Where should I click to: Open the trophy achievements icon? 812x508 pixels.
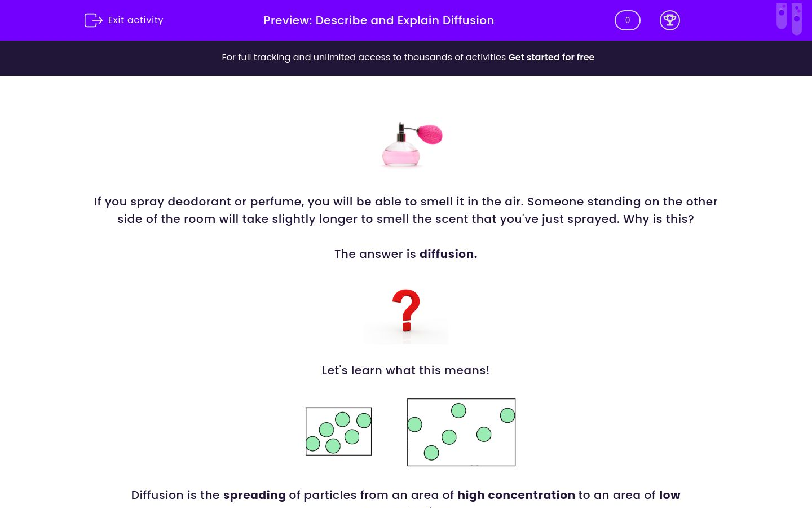670,20
